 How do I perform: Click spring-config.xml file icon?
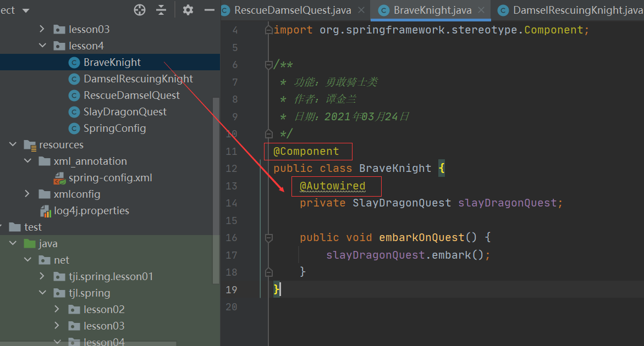[x=59, y=178]
